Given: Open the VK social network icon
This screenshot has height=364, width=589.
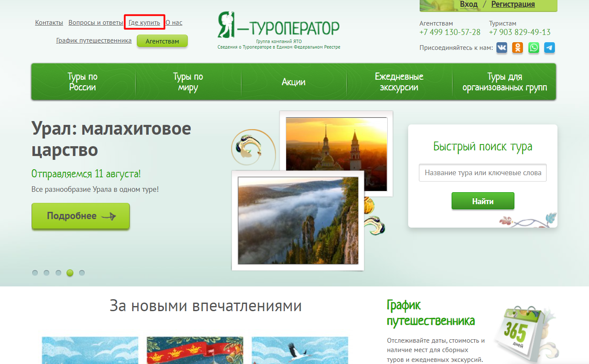Looking at the screenshot, I should point(502,48).
